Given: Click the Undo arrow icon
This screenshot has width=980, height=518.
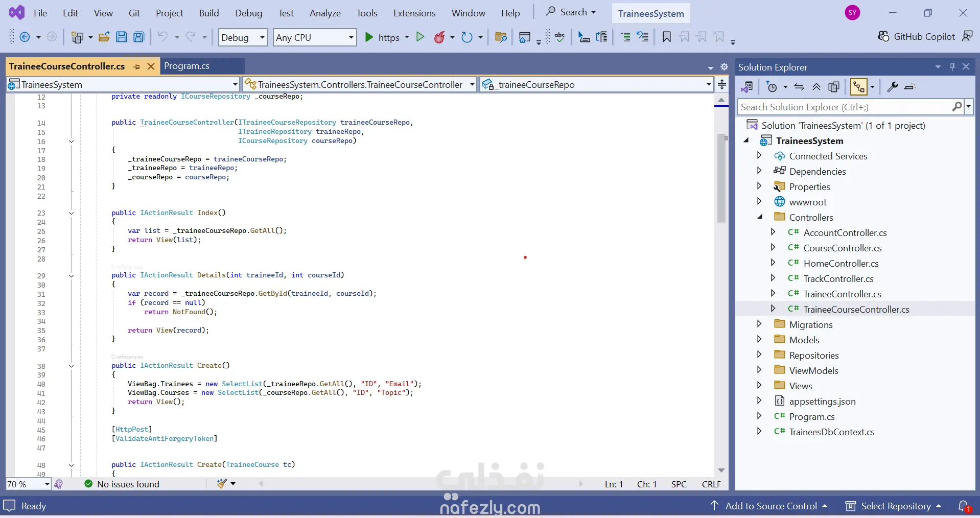Looking at the screenshot, I should (x=163, y=37).
